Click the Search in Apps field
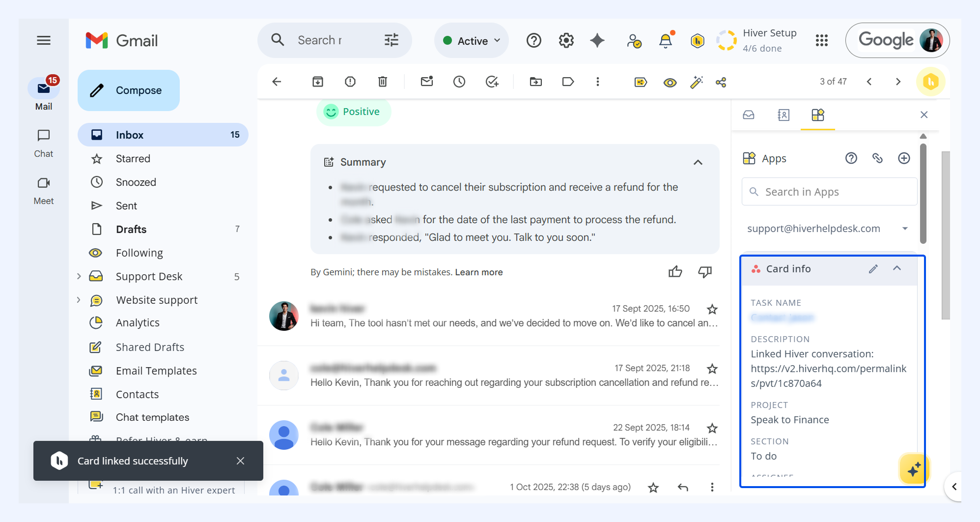This screenshot has height=522, width=980. pos(830,192)
